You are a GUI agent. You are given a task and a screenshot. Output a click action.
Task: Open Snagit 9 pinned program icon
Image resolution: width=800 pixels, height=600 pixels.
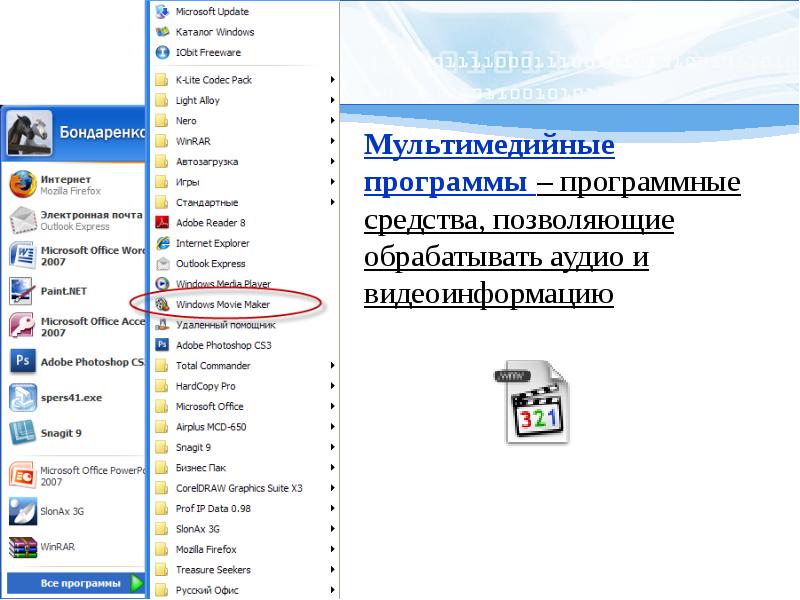click(x=22, y=433)
